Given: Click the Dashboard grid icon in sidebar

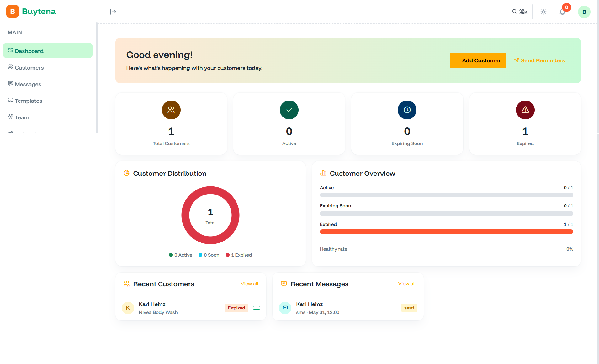Looking at the screenshot, I should pyautogui.click(x=11, y=50).
